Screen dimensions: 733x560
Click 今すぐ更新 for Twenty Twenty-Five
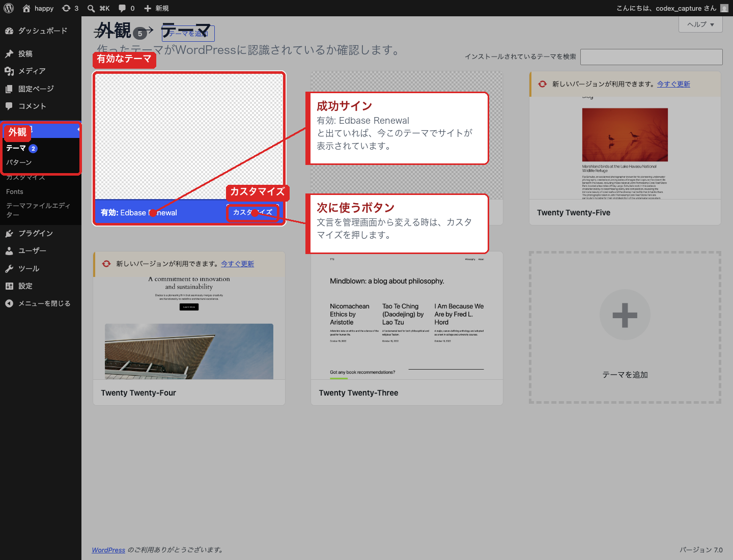coord(673,84)
